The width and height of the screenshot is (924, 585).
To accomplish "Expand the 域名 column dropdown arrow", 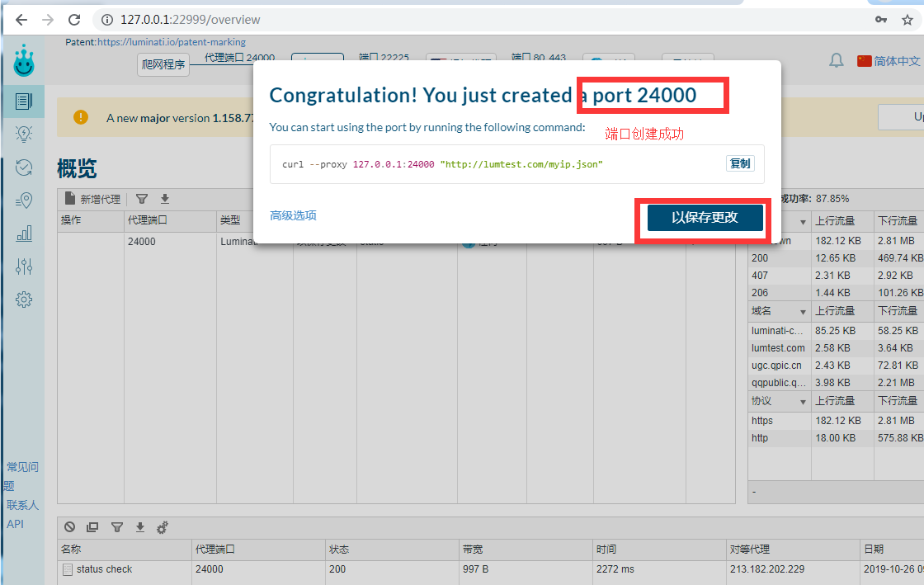I will 803,312.
